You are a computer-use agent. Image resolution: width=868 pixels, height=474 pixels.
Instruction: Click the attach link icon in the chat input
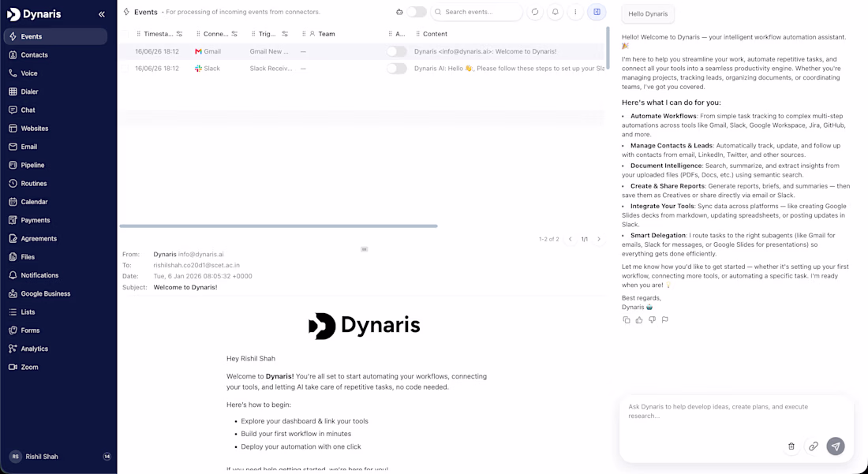[814, 446]
